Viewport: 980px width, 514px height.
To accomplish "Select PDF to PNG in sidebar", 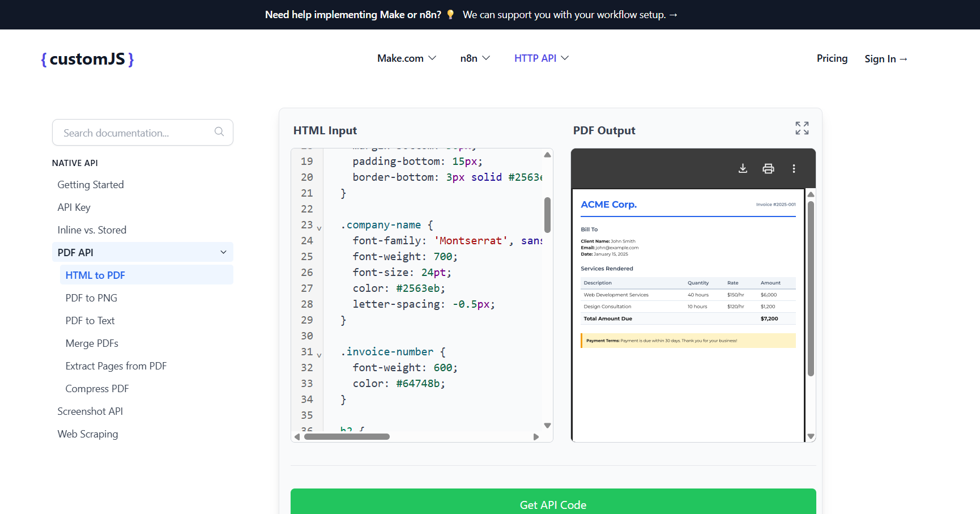I will 91,298.
